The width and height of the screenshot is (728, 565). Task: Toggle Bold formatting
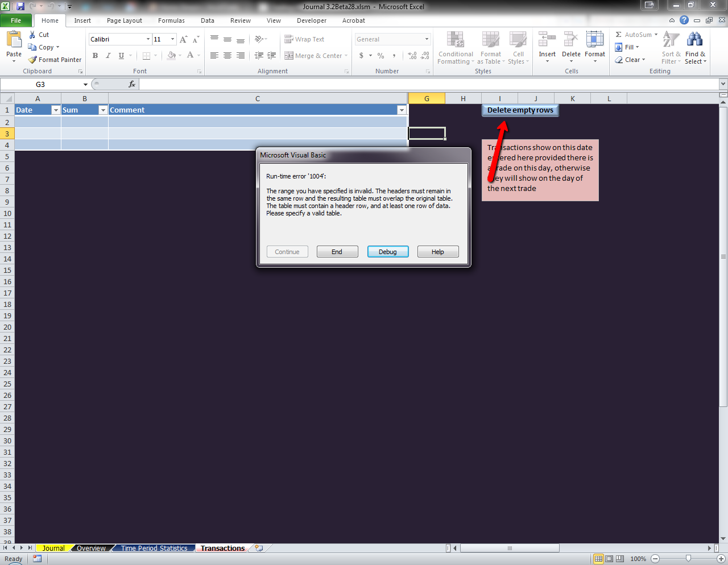[x=95, y=56]
